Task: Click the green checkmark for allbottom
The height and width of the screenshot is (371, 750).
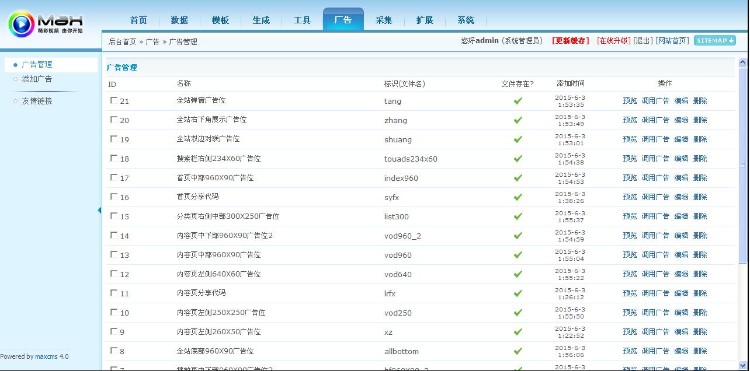Action: coord(518,351)
